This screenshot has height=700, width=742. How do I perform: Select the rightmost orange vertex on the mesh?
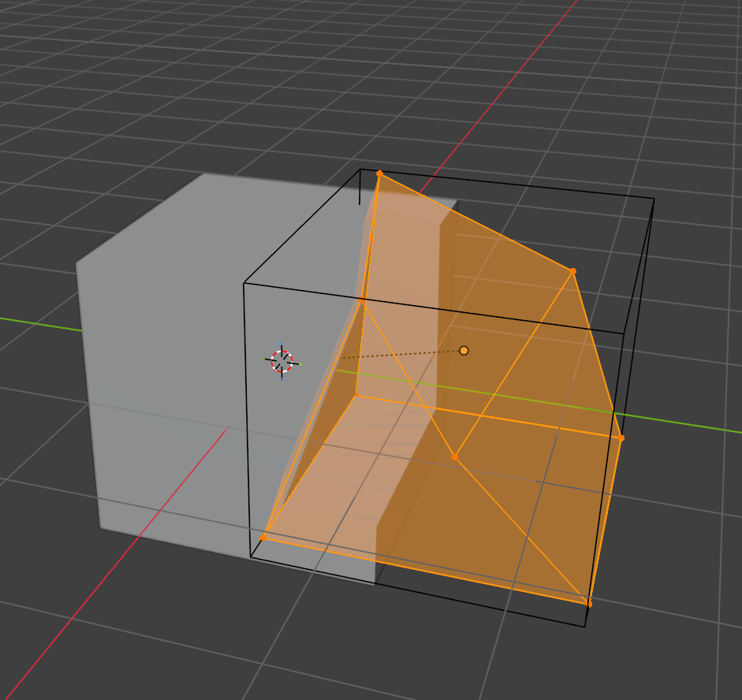pyautogui.click(x=621, y=438)
